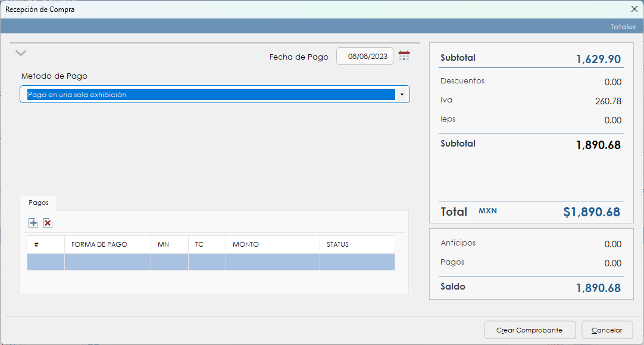This screenshot has height=345, width=644.
Task: Click the Total amount $1,890.68
Action: click(591, 212)
